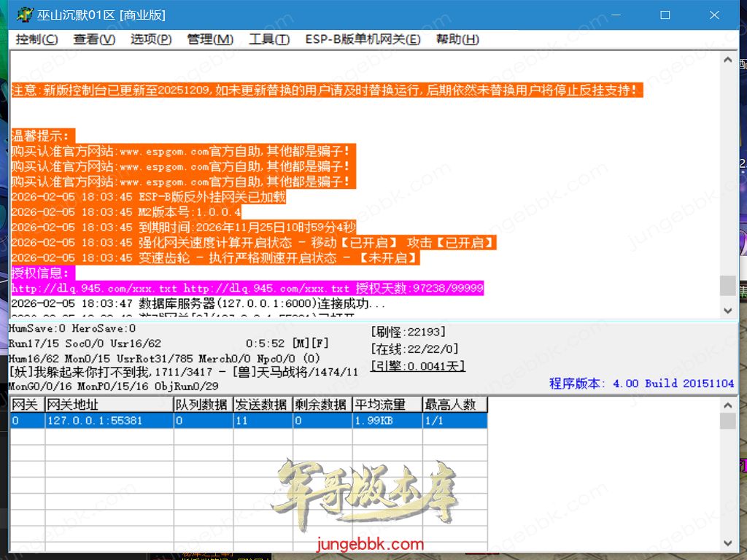The height and width of the screenshot is (560, 747).
Task: Click the log panel scroll-up arrow
Action: pos(727,60)
